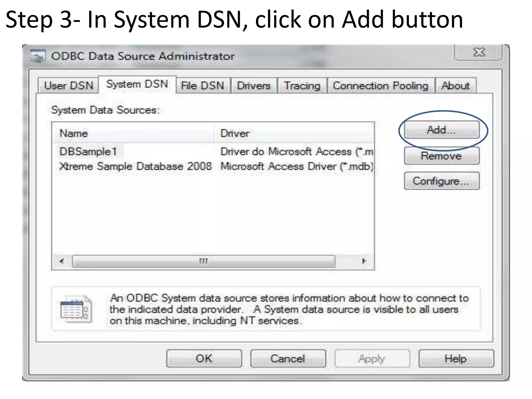Open the Connection Pooling tab
The width and height of the screenshot is (532, 399).
[381, 86]
